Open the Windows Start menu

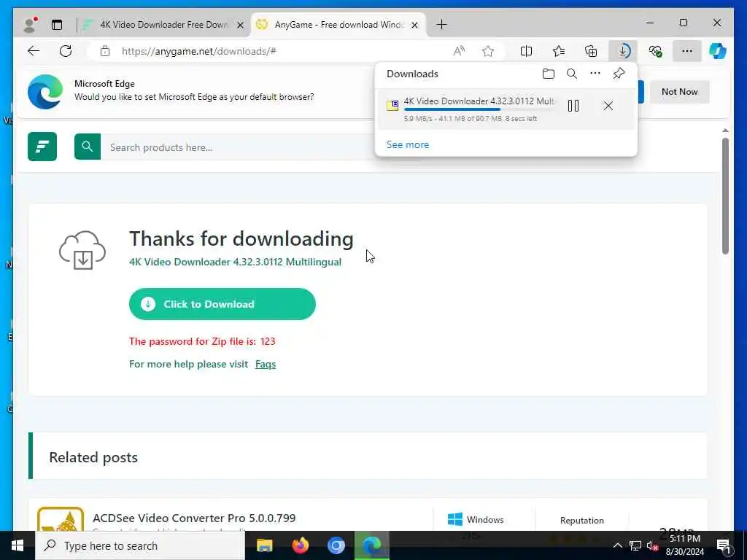[18, 545]
